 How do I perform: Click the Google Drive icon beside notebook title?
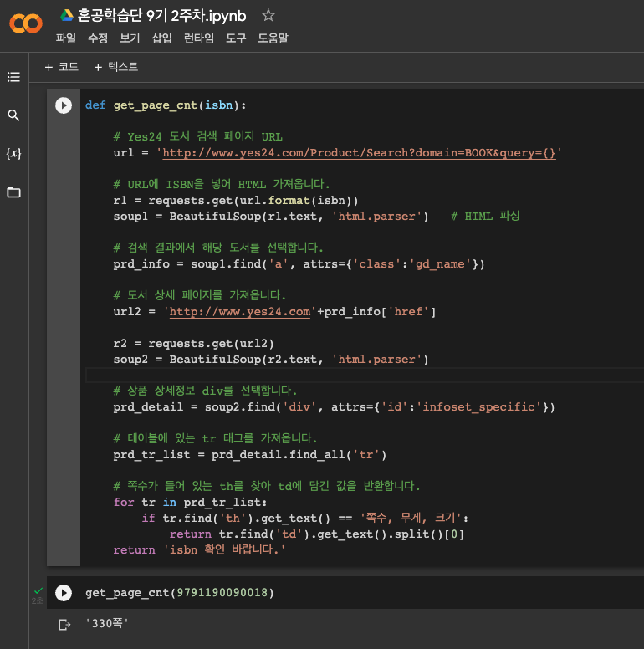coord(67,16)
